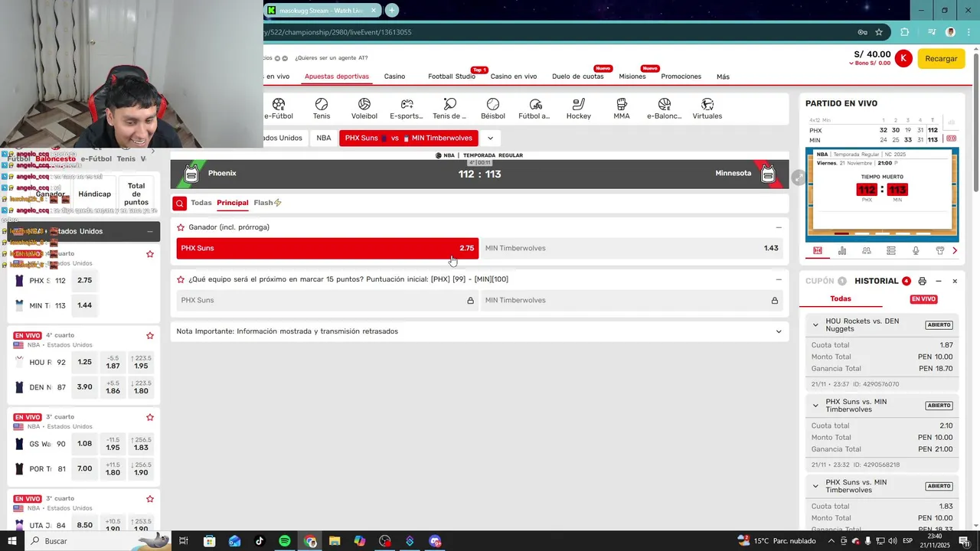Open the K user account avatar

[x=903, y=58]
